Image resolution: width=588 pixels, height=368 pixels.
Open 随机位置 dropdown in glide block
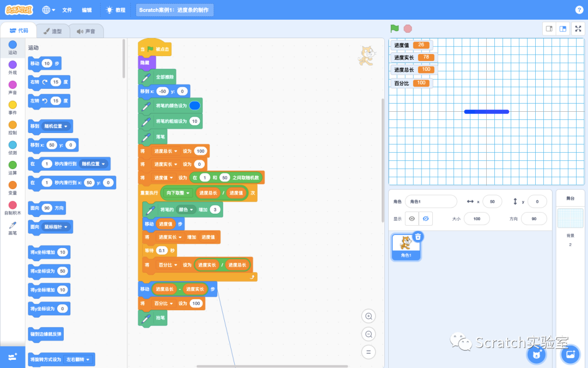[x=94, y=164]
